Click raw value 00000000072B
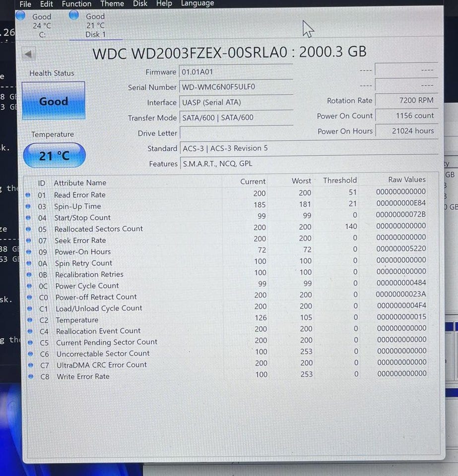458x476 pixels. (x=401, y=215)
